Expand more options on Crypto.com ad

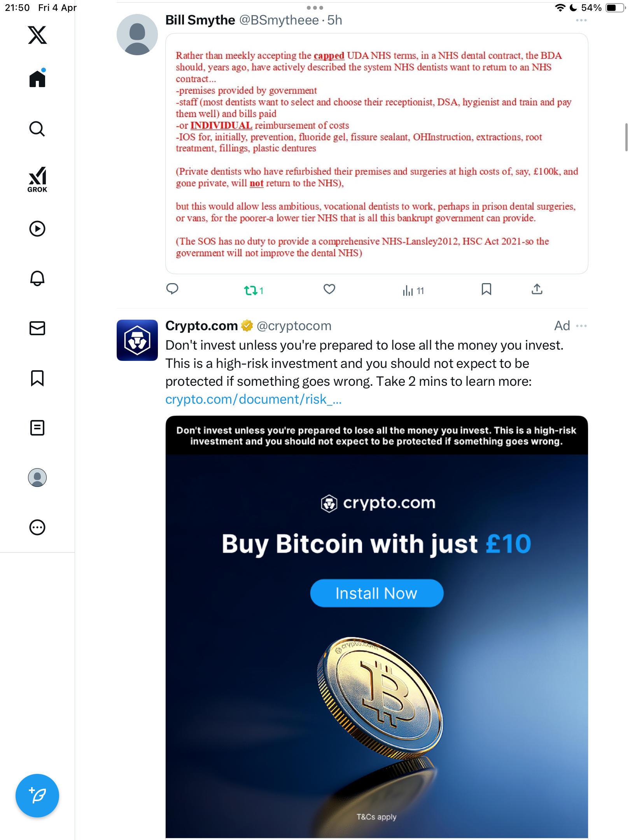coord(581,326)
